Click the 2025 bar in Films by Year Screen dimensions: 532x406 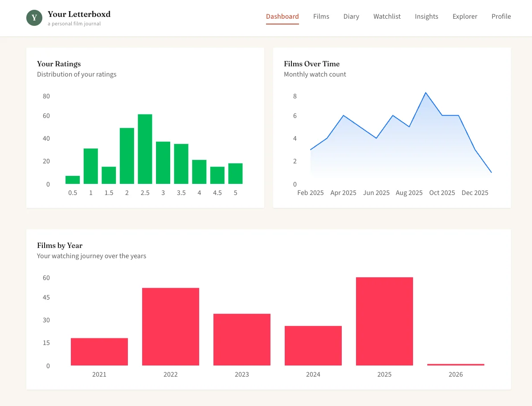point(384,321)
